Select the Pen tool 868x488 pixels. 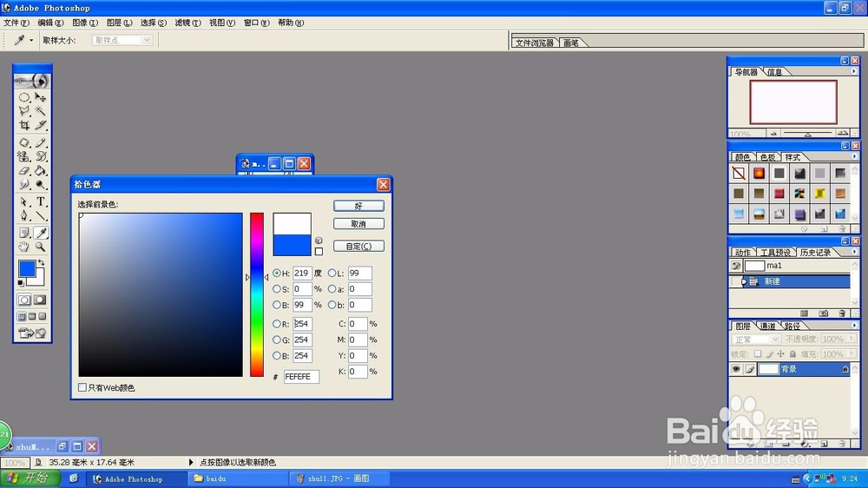pyautogui.click(x=24, y=215)
